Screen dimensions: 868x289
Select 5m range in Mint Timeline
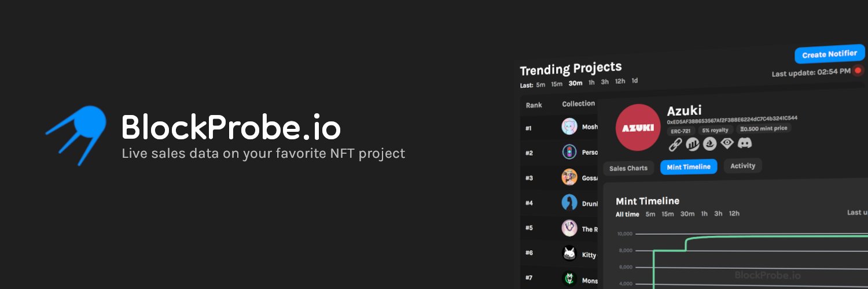click(x=650, y=214)
